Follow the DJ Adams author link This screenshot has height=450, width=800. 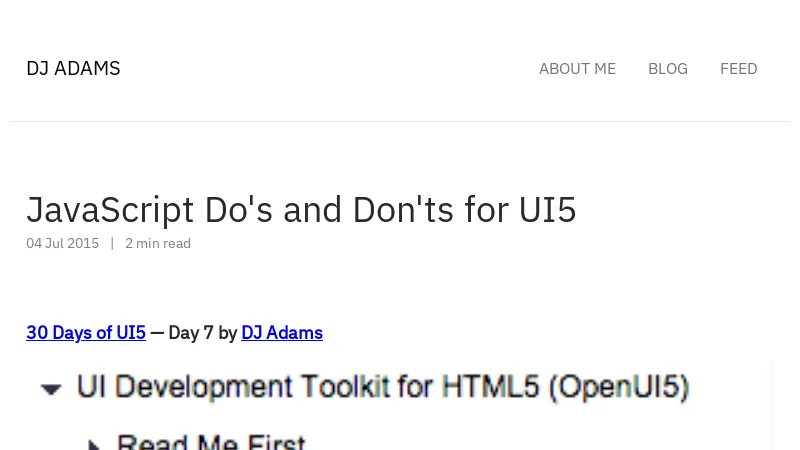[282, 333]
